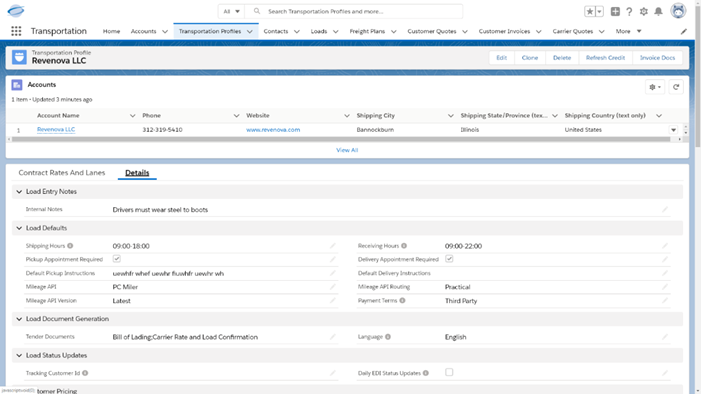Screen dimensions: 701x394
Task: View the notifications bell
Action: tap(659, 12)
